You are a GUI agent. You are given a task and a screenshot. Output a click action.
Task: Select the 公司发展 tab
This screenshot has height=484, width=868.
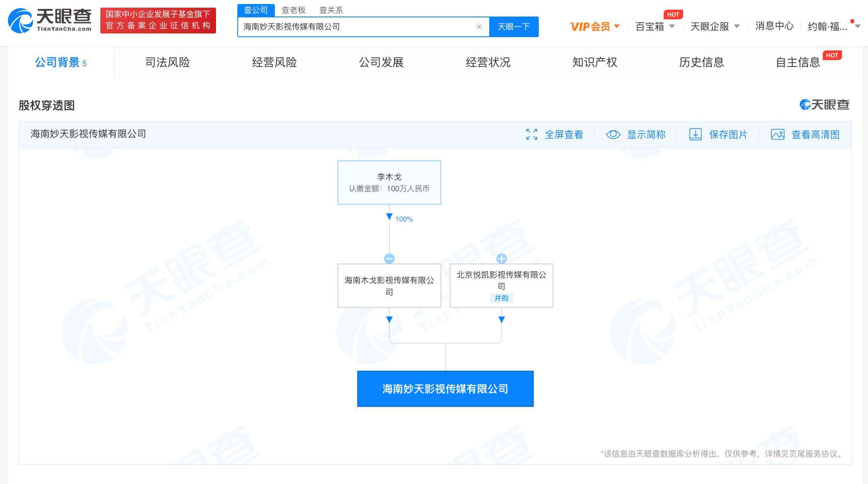(x=381, y=62)
